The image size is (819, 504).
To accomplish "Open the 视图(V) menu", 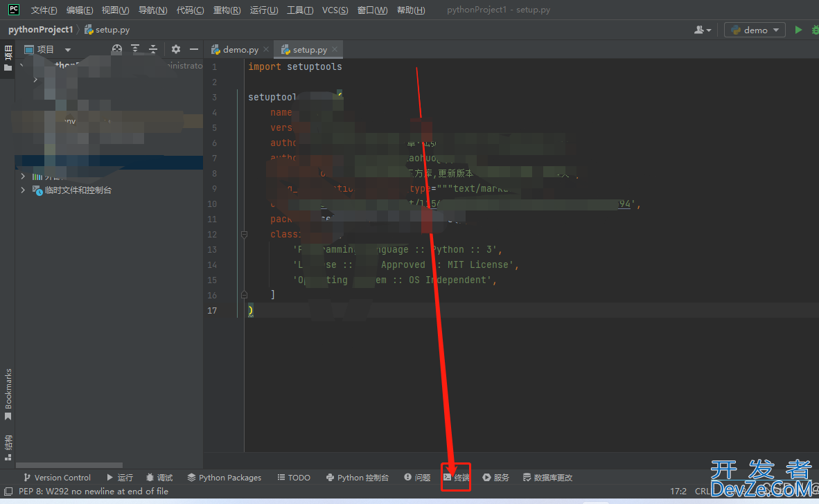I will [x=115, y=10].
